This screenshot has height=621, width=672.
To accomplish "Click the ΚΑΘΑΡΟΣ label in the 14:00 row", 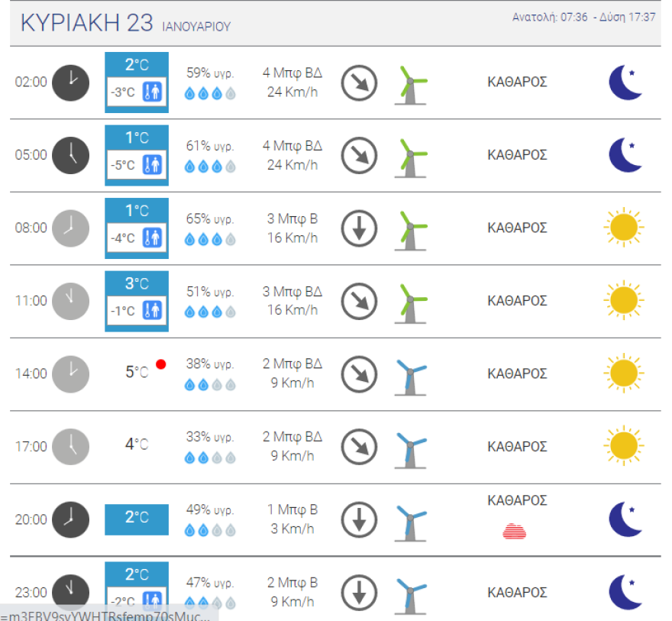I will point(517,374).
